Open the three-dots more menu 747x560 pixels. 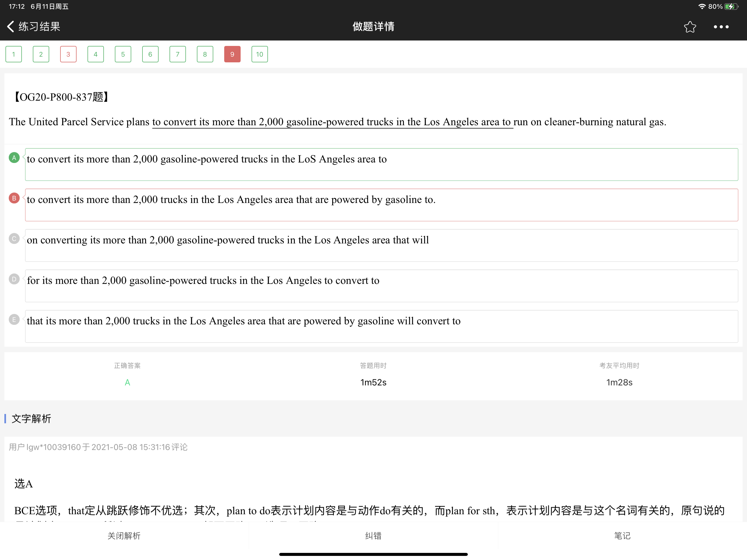[721, 27]
